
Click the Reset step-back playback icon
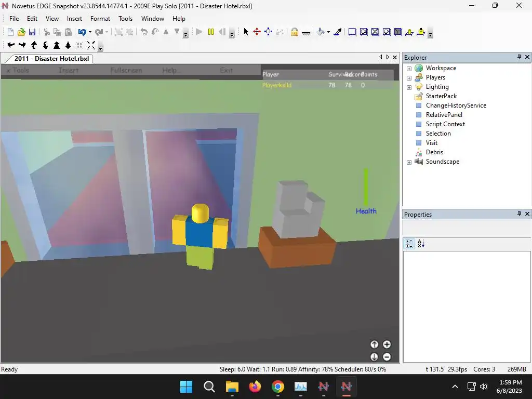point(222,32)
